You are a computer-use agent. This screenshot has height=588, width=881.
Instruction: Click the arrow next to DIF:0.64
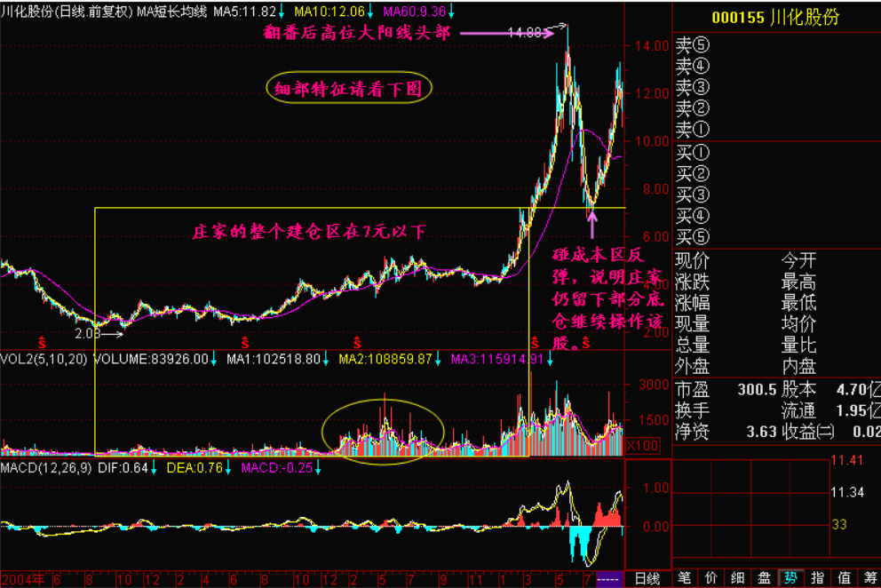pyautogui.click(x=156, y=468)
